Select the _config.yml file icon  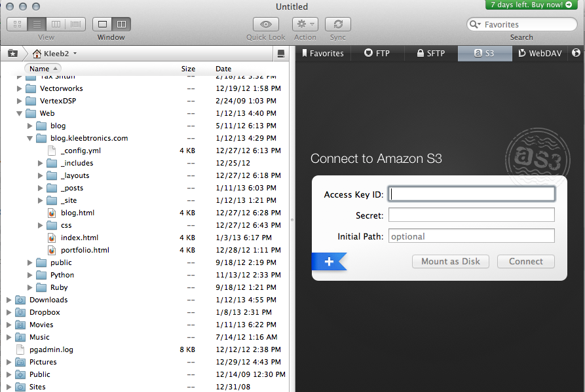[x=52, y=151]
